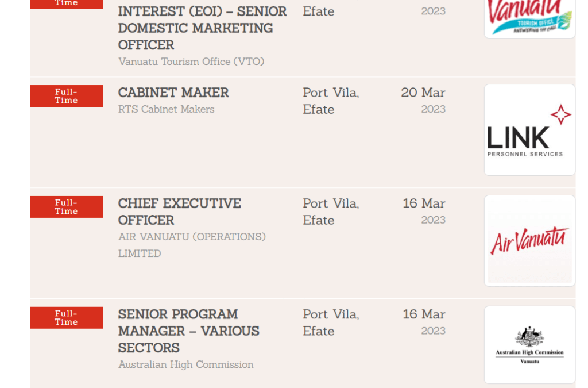This screenshot has height=388, width=588.
Task: Click Vanuatu Tourism Office (VTO) company name
Action: point(191,62)
